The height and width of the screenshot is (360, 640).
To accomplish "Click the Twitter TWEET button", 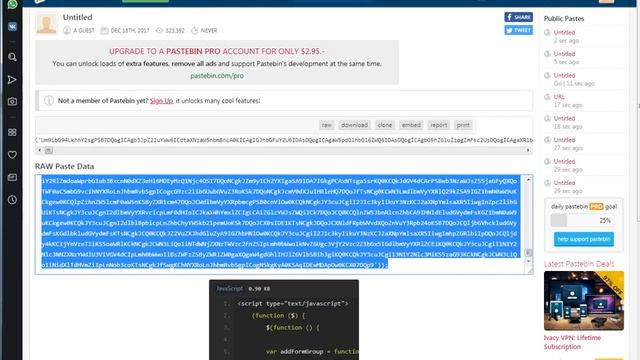I will coord(518,30).
